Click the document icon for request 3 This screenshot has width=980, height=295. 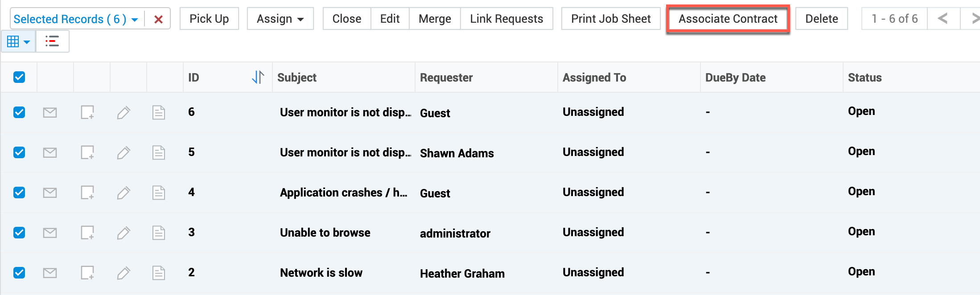click(x=159, y=233)
